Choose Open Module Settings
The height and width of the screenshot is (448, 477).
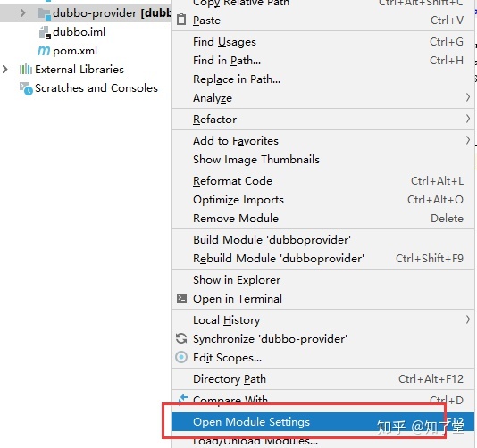coord(322,422)
